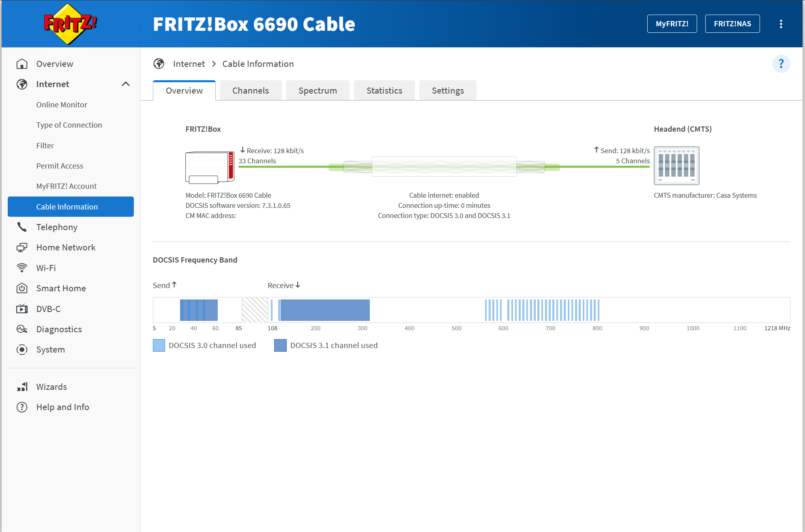Image resolution: width=805 pixels, height=532 pixels.
Task: Click the DOCSIS Frequency Band heading
Action: pyautogui.click(x=195, y=260)
